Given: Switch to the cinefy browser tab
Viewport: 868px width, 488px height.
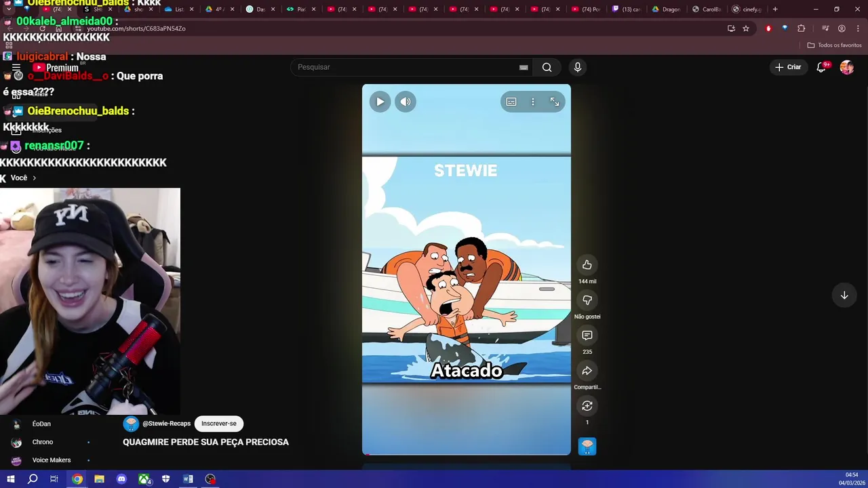Looking at the screenshot, I should pyautogui.click(x=746, y=9).
